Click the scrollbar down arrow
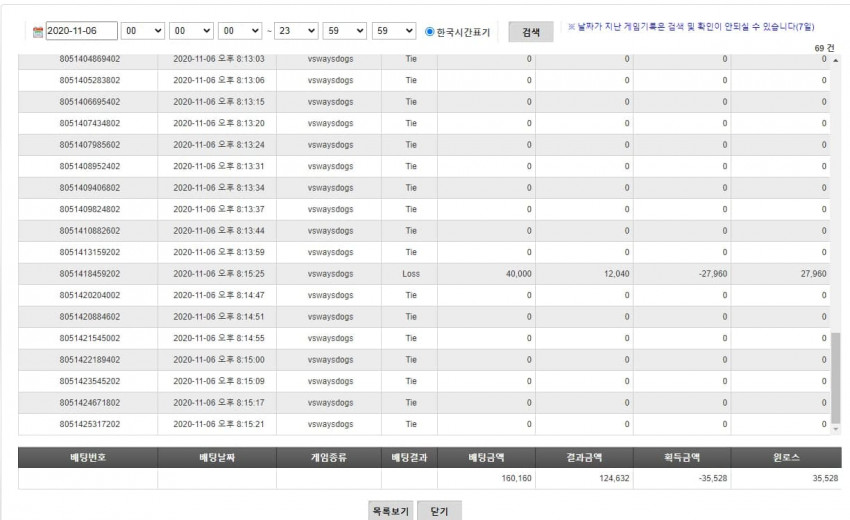 pyautogui.click(x=835, y=429)
